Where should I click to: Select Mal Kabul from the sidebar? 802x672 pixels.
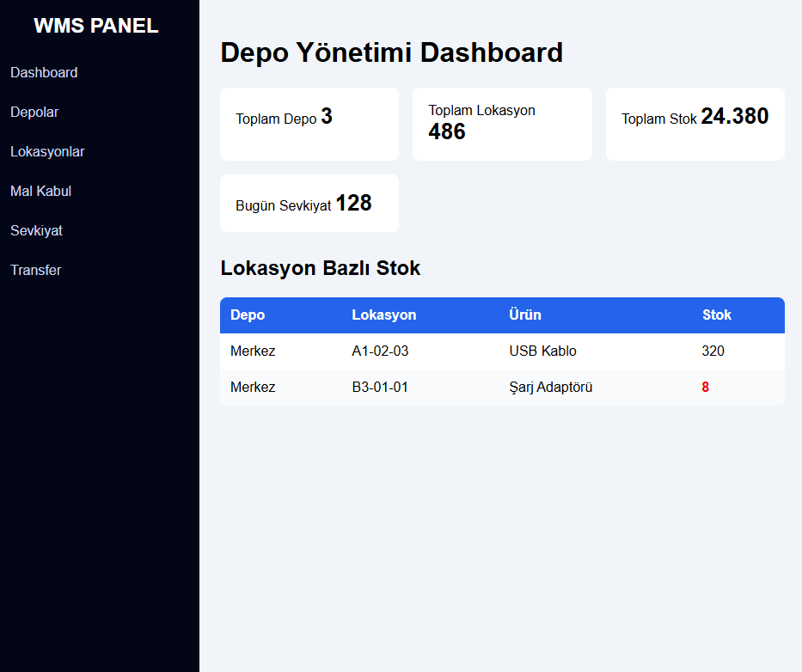click(40, 192)
